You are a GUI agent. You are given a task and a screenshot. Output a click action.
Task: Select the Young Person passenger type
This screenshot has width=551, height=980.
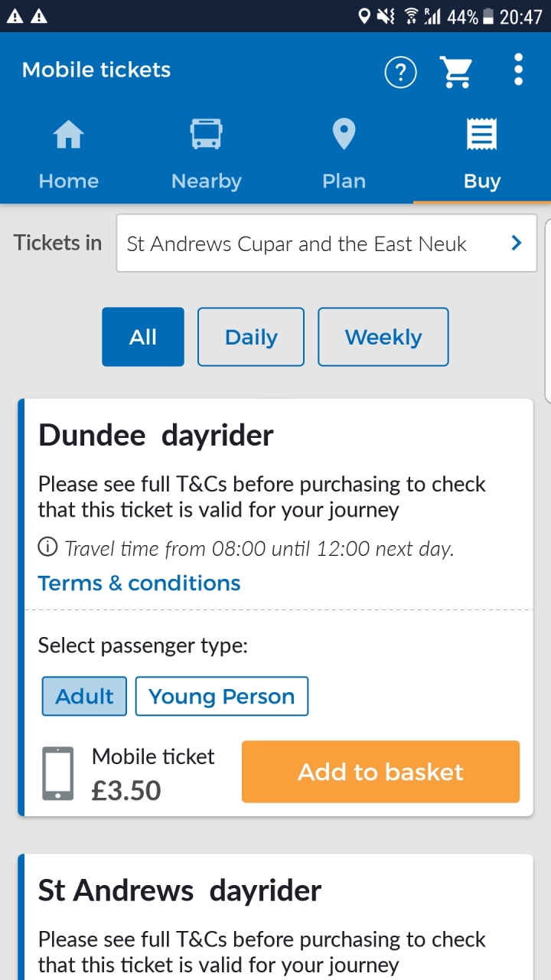221,696
